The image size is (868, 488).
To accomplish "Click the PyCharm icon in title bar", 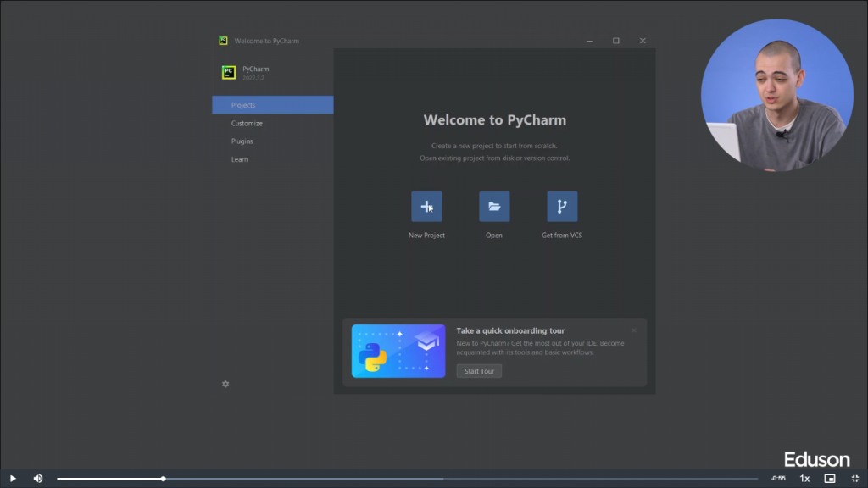I will tap(223, 41).
